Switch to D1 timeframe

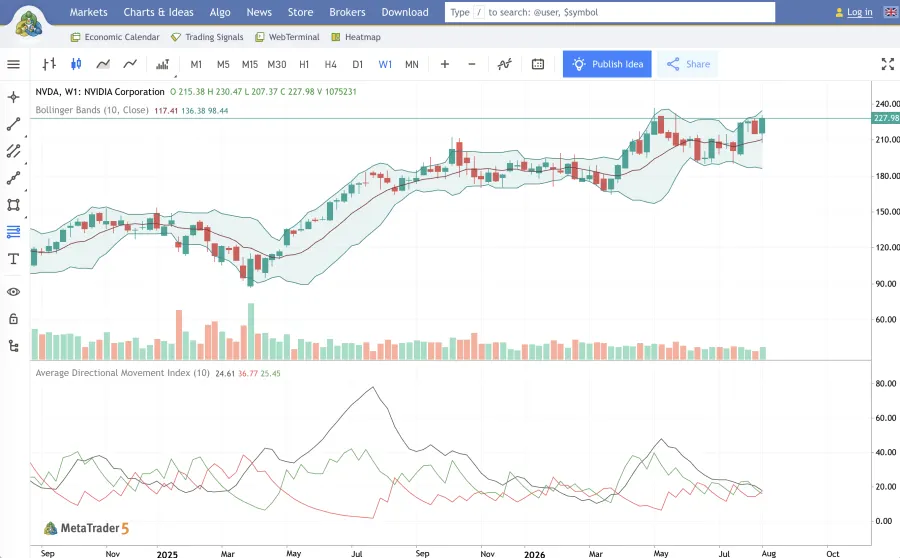358,64
